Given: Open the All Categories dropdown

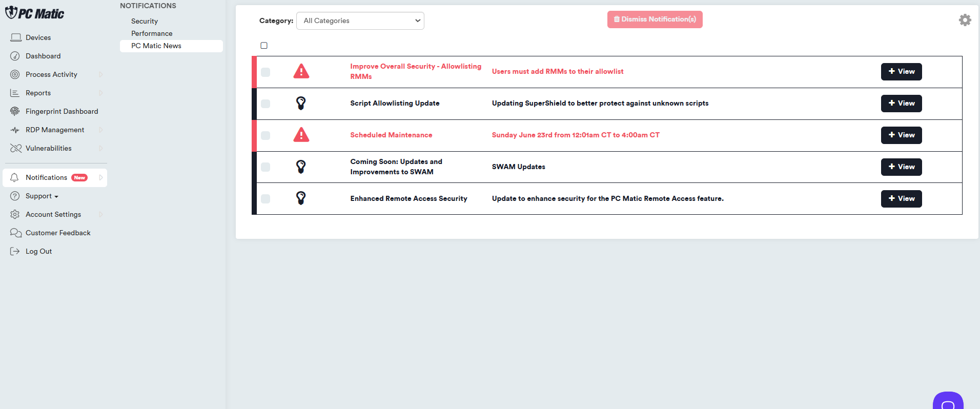Looking at the screenshot, I should [x=360, y=21].
